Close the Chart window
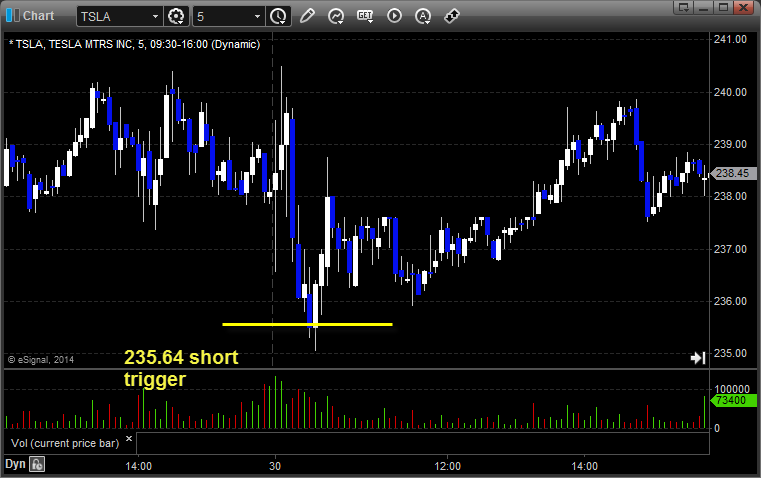Viewport: 761px width, 478px height. point(744,7)
